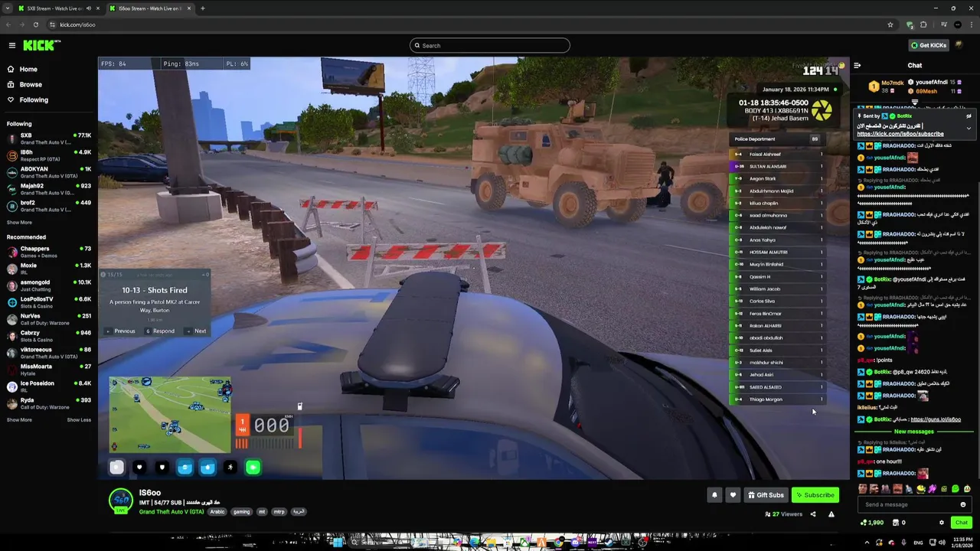Select the green blob quick emote
The height and width of the screenshot is (551, 980).
(955, 489)
